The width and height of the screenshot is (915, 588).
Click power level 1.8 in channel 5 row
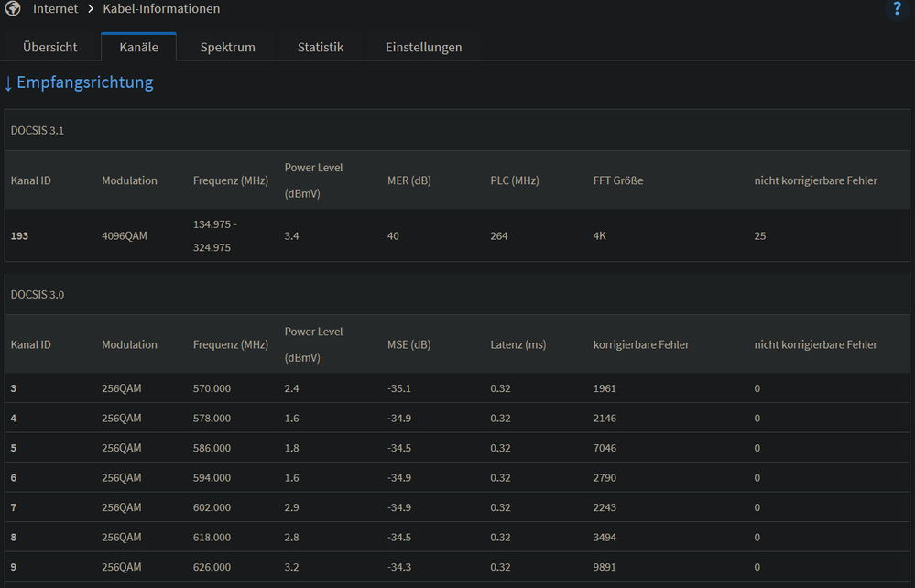[292, 448]
